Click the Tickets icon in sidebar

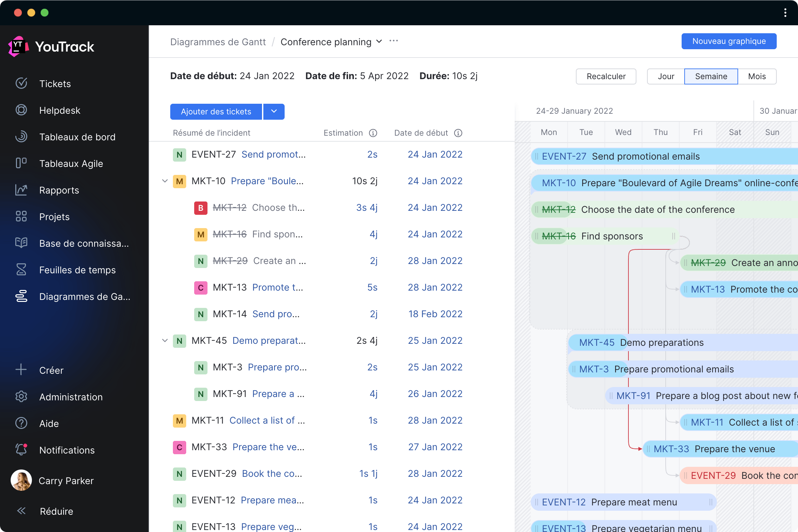(21, 83)
